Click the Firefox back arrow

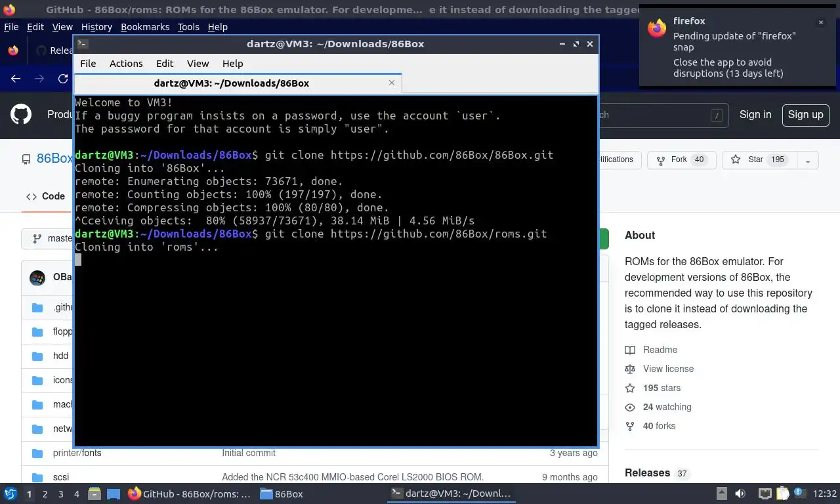tap(16, 78)
